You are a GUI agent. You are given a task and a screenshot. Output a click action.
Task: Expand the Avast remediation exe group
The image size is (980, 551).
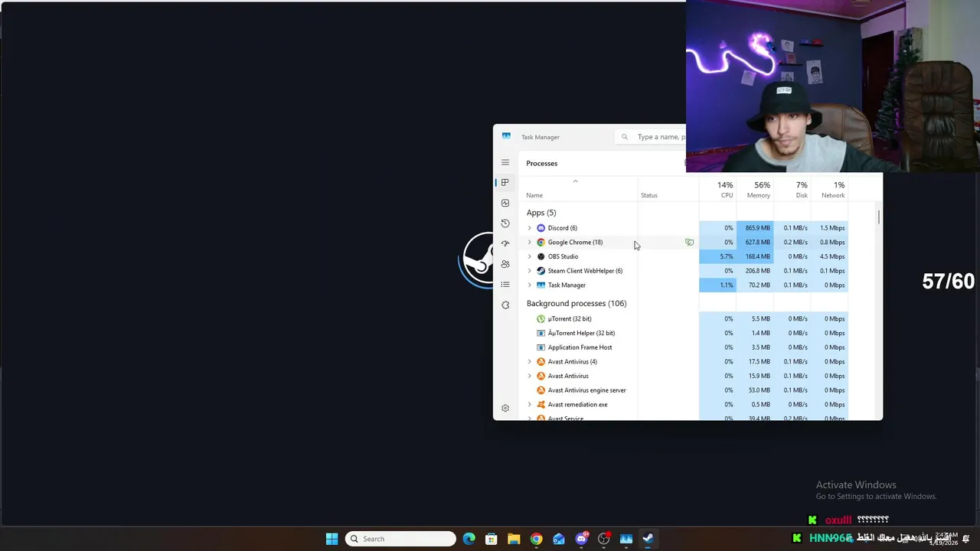click(529, 404)
